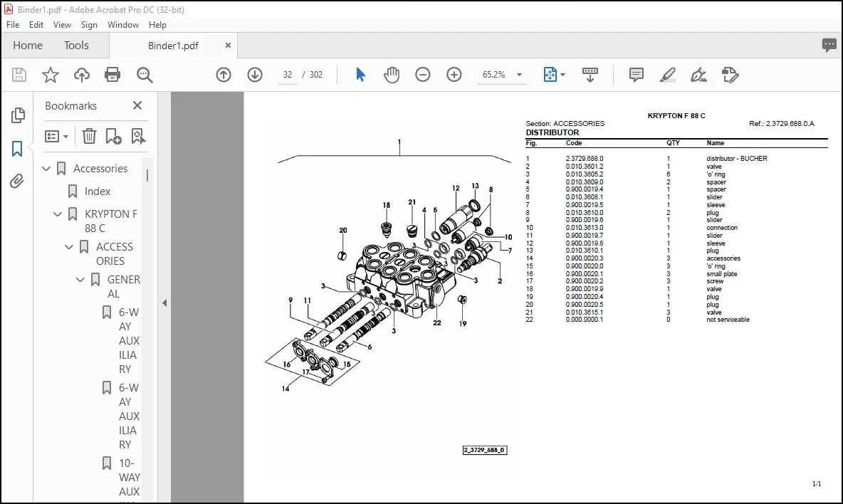Click part code 0.010.3613.0
The width and height of the screenshot is (843, 504).
click(585, 228)
